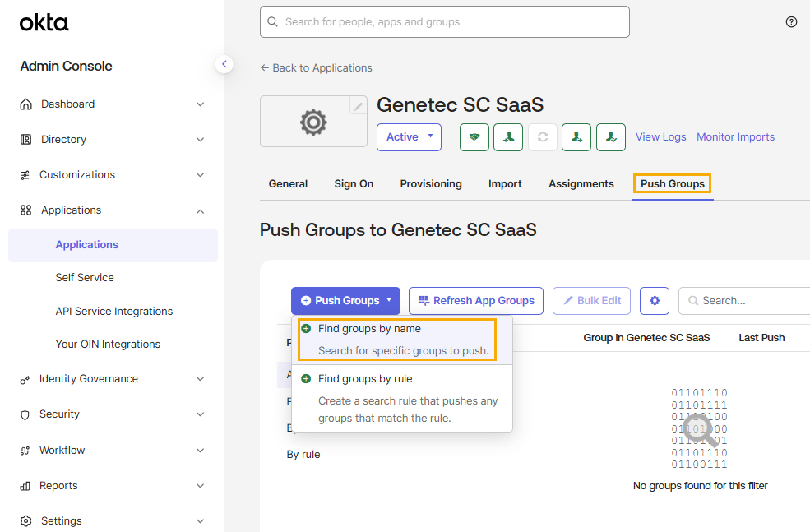The height and width of the screenshot is (532, 810).
Task: Click the people, apps and groups search box
Action: click(x=445, y=21)
